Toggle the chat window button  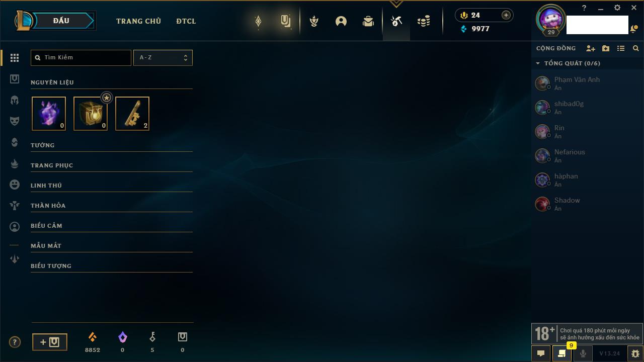pos(541,353)
